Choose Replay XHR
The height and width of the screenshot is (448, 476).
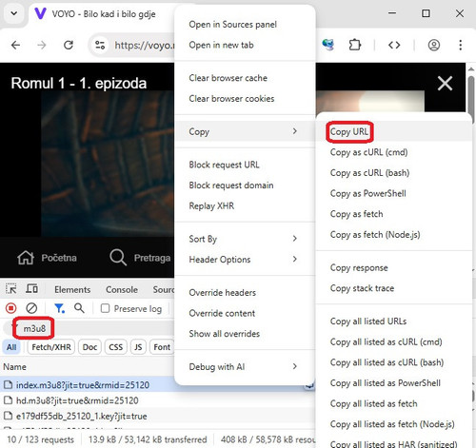[x=245, y=205]
